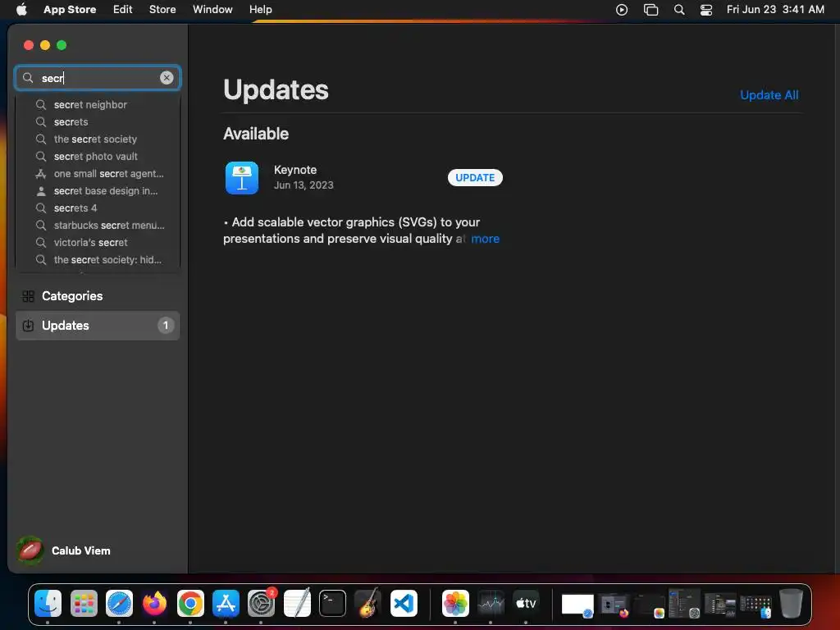This screenshot has height=630, width=840.
Task: Open Firefox from the Dock
Action: (x=154, y=603)
